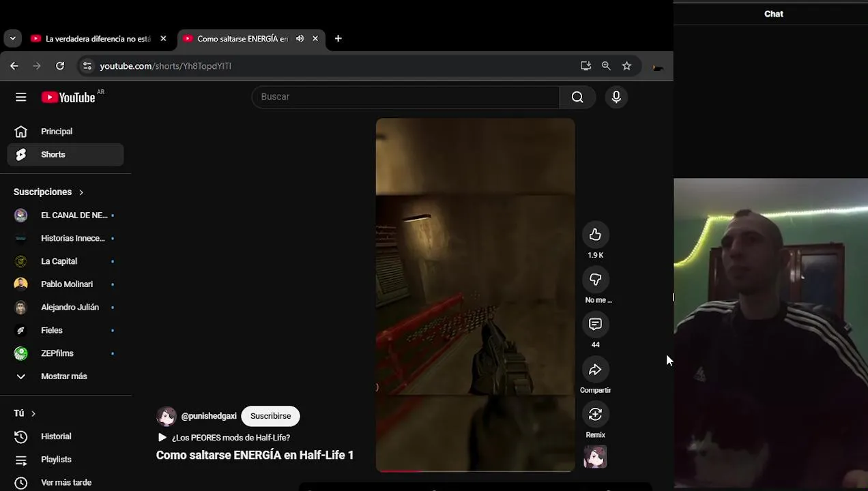Dislike the Short with thumbs down

(x=595, y=280)
